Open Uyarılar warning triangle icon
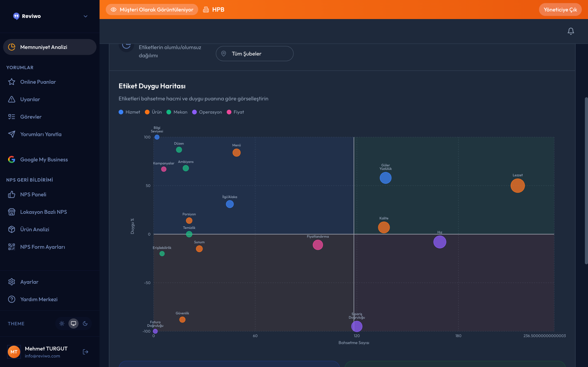 click(x=12, y=99)
